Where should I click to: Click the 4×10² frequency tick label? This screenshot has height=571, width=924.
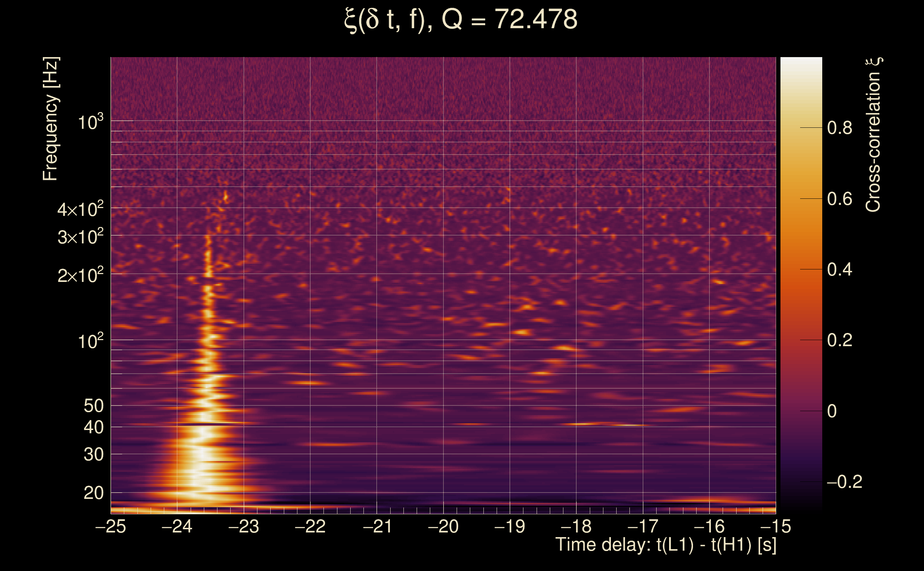click(x=80, y=209)
